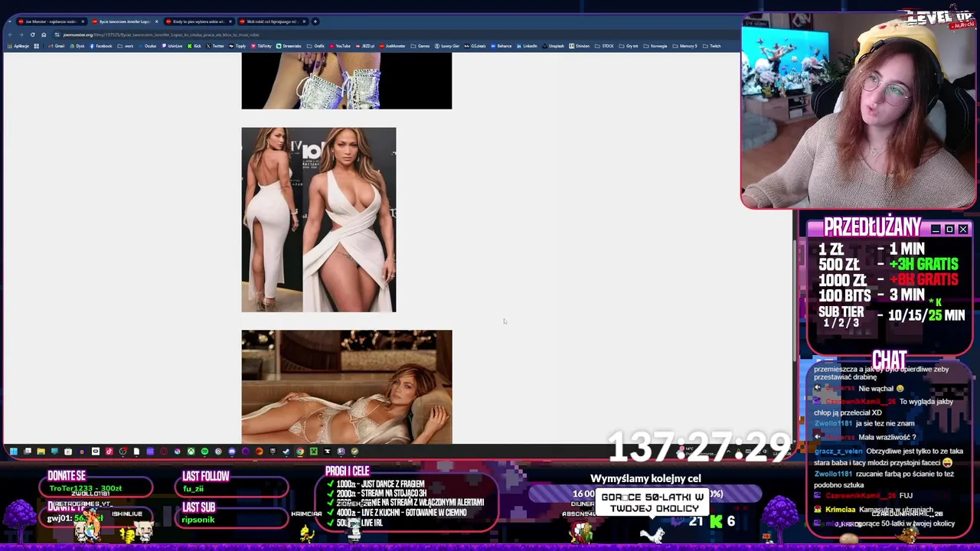Expand the Grafik bookmark folder
980x551 pixels.
tap(316, 46)
